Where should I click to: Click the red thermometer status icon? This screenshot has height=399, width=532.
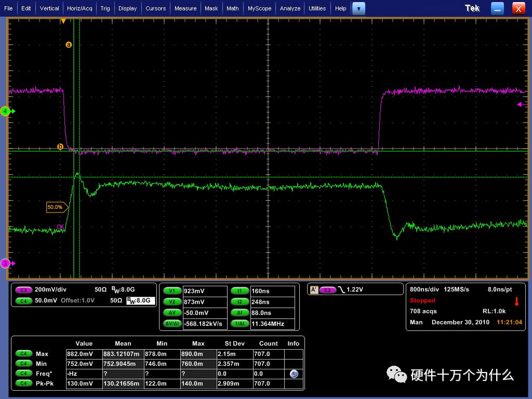516,301
